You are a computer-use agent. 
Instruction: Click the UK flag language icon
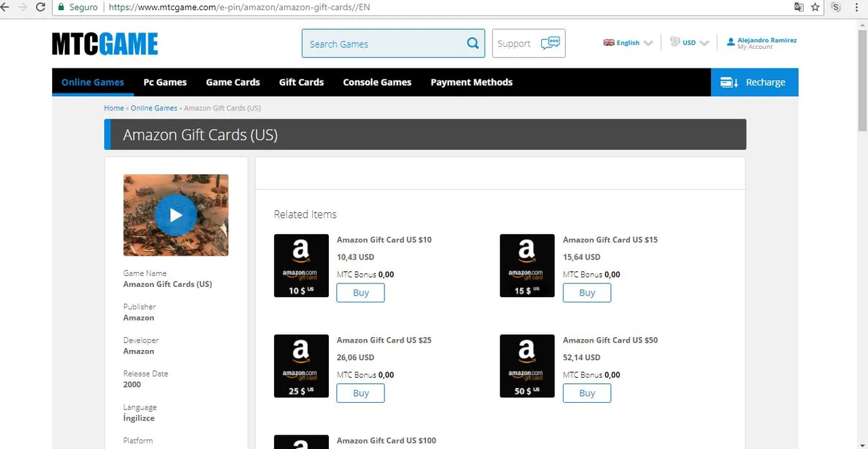point(608,42)
